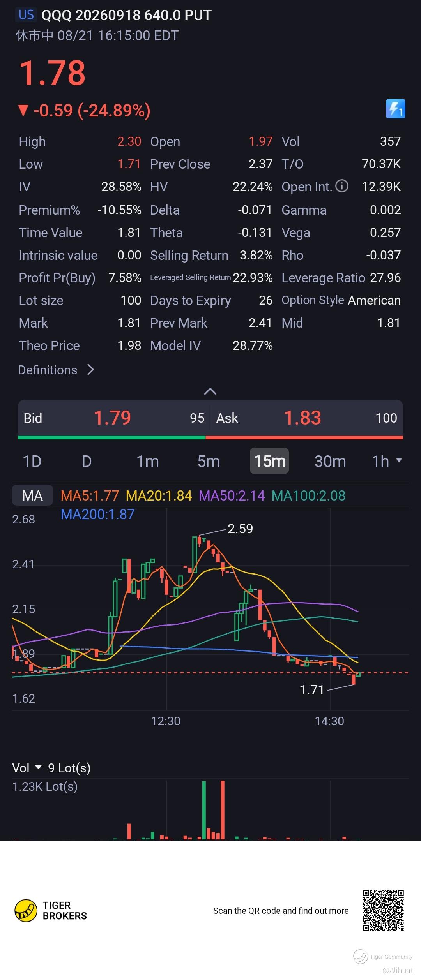The image size is (421, 980).
Task: Click the Theo Price value 1.98
Action: (129, 345)
